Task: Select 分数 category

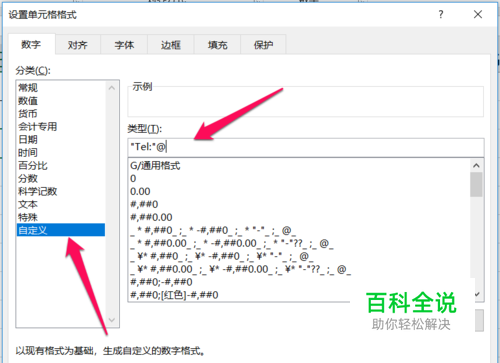Action: click(61, 179)
